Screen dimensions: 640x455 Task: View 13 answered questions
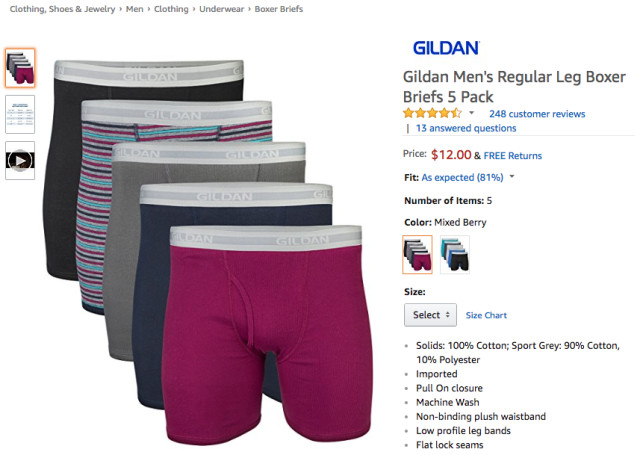(466, 128)
